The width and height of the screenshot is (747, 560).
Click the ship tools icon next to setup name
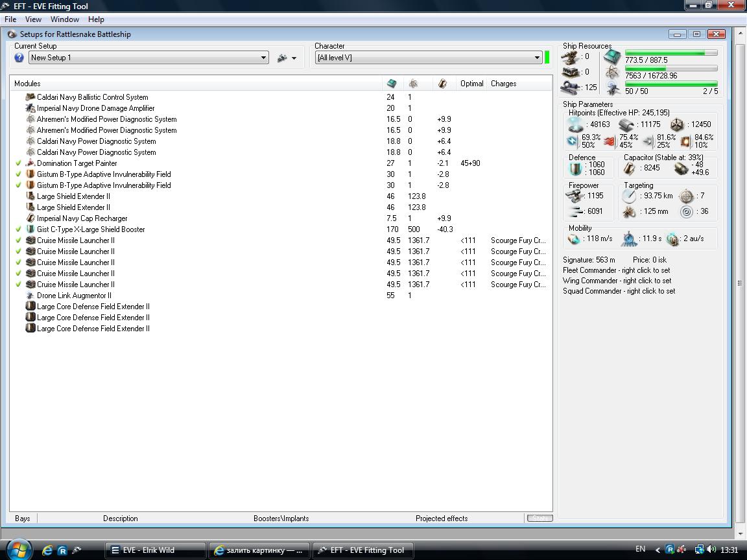point(282,58)
